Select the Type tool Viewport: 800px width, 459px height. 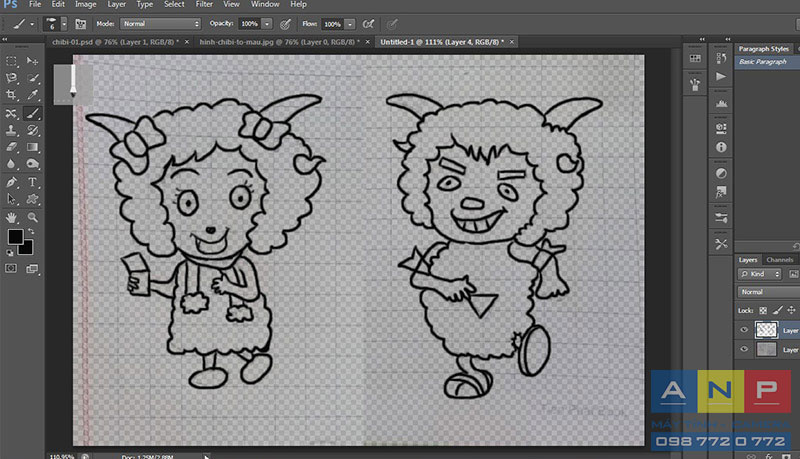click(x=32, y=182)
